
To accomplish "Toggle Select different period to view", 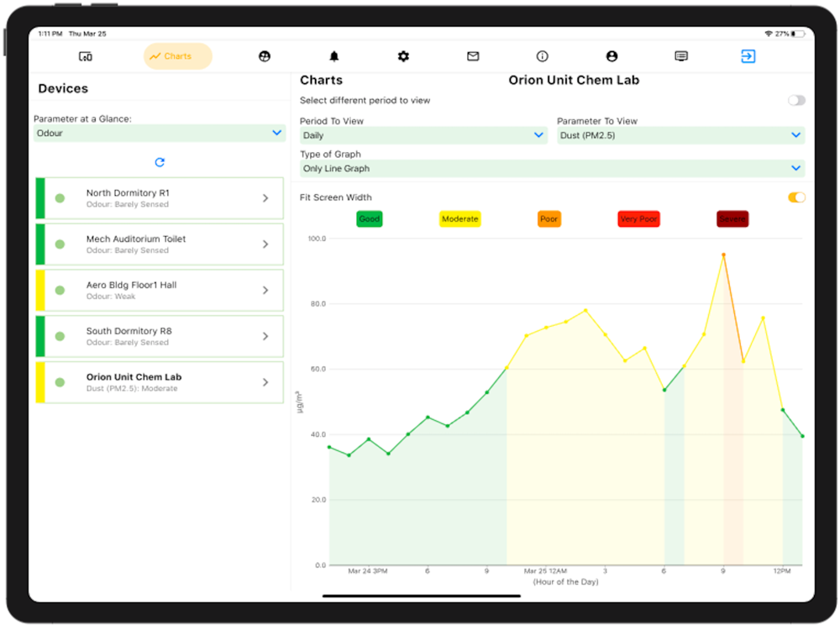I will click(x=796, y=100).
